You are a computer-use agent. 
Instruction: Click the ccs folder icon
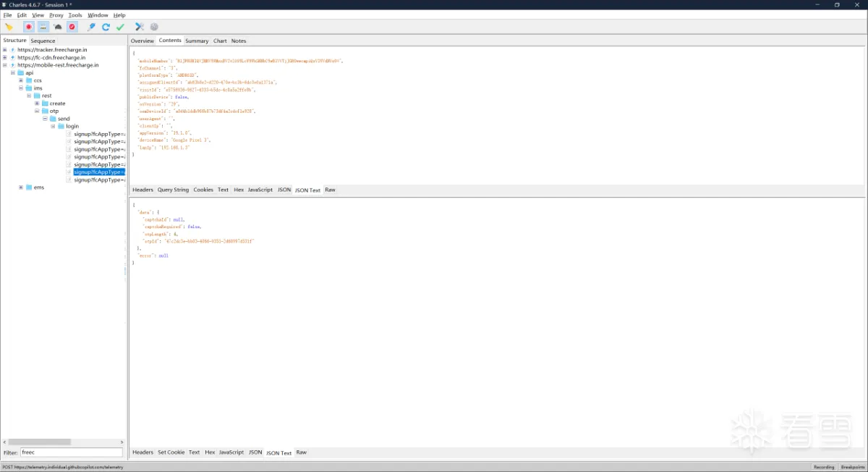pyautogui.click(x=29, y=80)
